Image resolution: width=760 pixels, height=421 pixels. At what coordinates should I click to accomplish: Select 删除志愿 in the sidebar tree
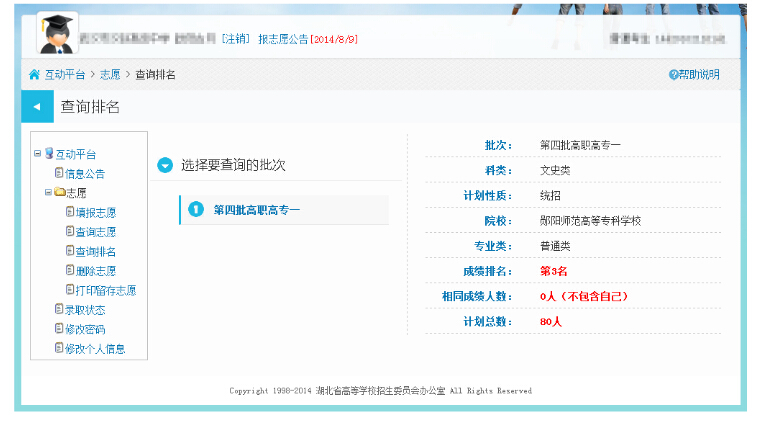[x=95, y=271]
